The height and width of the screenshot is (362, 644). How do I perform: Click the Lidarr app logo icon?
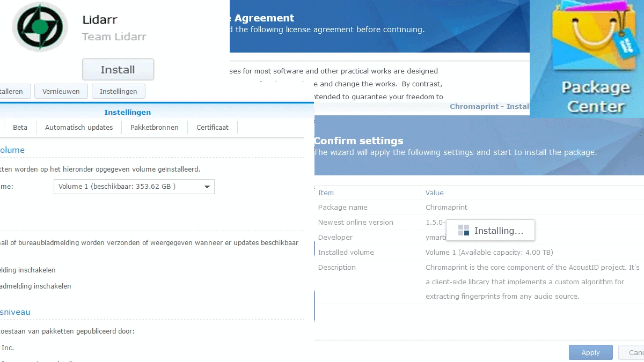click(40, 27)
